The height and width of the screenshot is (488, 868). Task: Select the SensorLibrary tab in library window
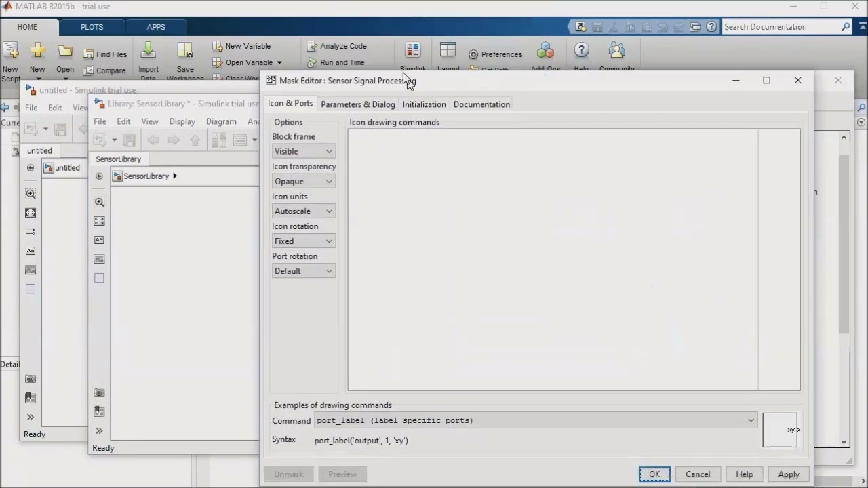tap(119, 159)
